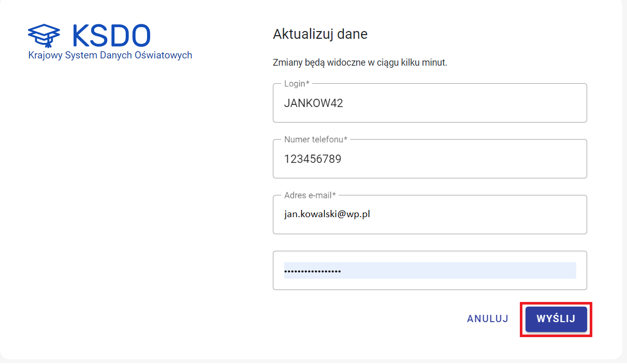Place cursor on jan.kowalski@wp.pl text

pyautogui.click(x=327, y=214)
